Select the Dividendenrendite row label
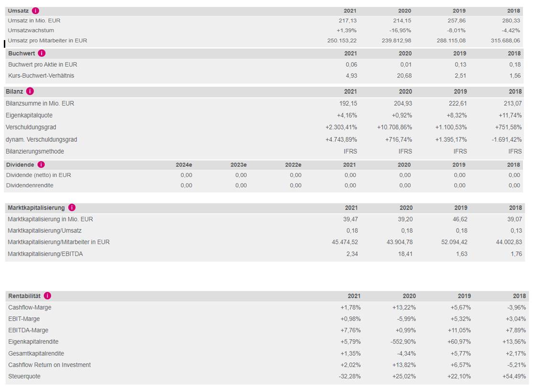Image resolution: width=533 pixels, height=392 pixels. 30,186
